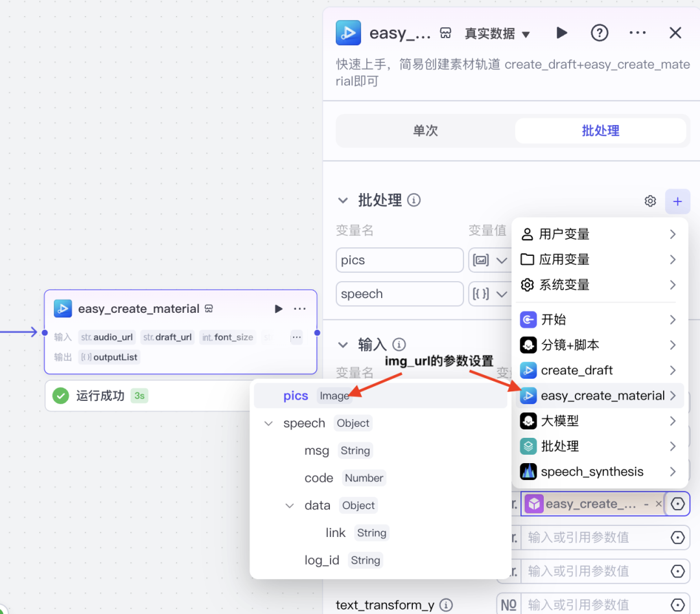The image size is (700, 614).
Task: Click the robot icon beside the panel title
Action: tap(445, 33)
